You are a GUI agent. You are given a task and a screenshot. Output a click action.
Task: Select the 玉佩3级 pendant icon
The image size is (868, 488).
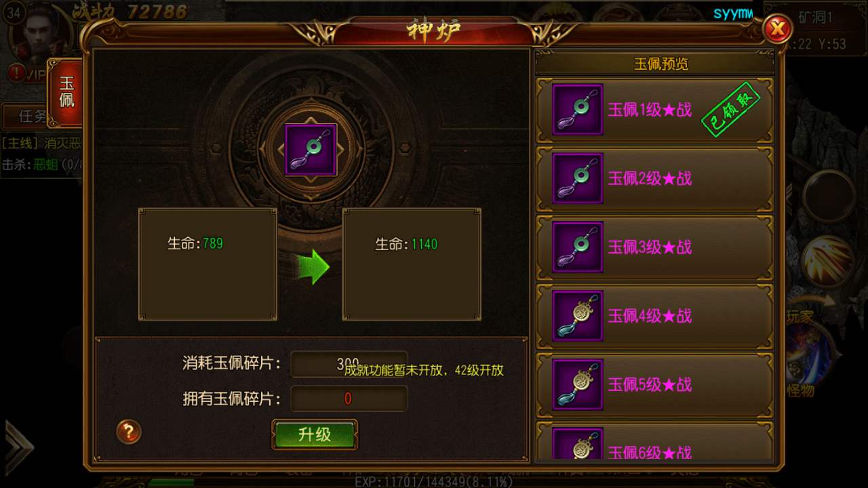pos(577,247)
